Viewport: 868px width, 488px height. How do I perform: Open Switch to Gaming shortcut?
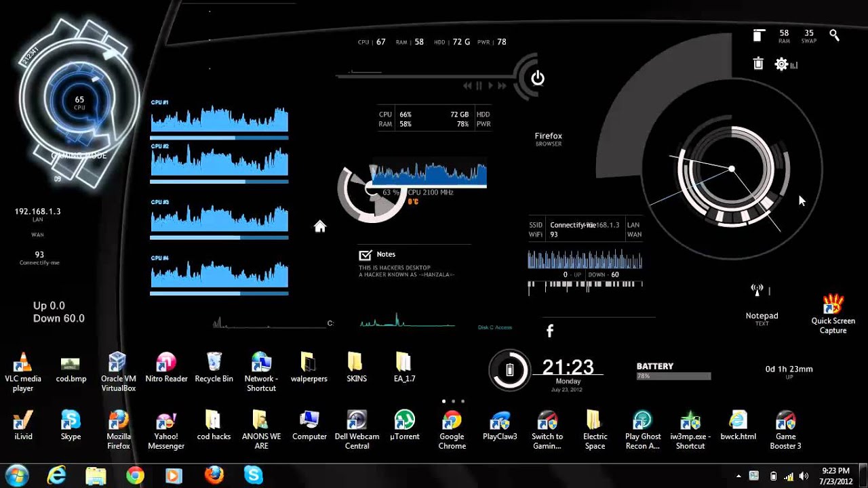pos(547,430)
